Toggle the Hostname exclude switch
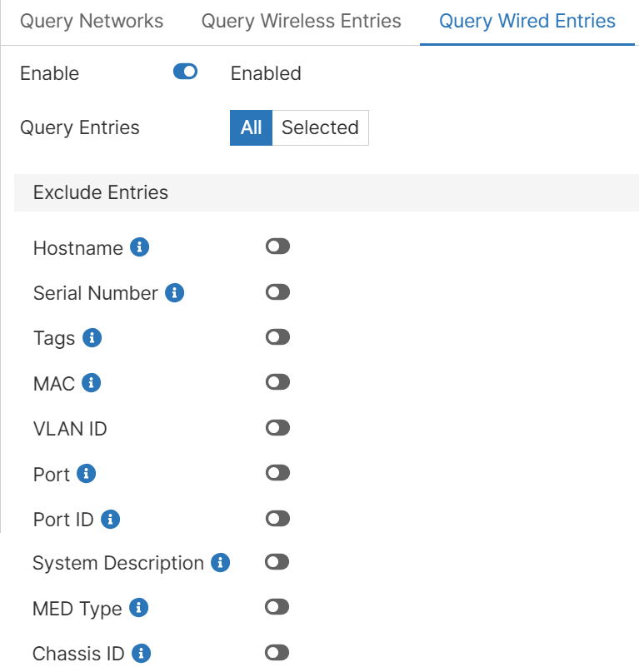The image size is (639, 672). pyautogui.click(x=277, y=246)
